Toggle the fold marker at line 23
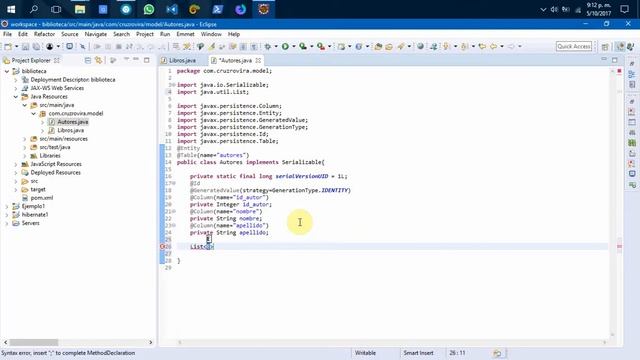The image size is (640, 360). click(x=174, y=225)
